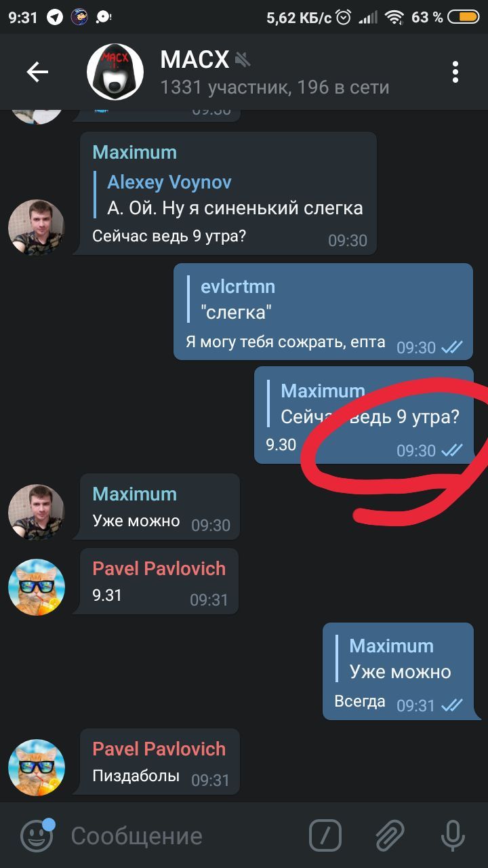Tap the Pavel Pavlovich name above 9.31
The width and height of the screenshot is (488, 868).
click(x=159, y=568)
